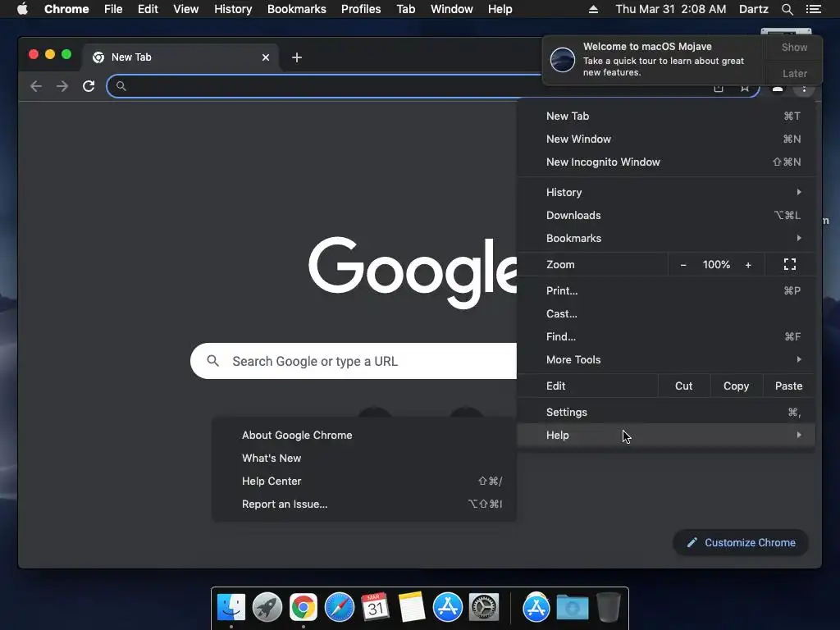
Task: Select Cast... menu item
Action: [x=666, y=314]
